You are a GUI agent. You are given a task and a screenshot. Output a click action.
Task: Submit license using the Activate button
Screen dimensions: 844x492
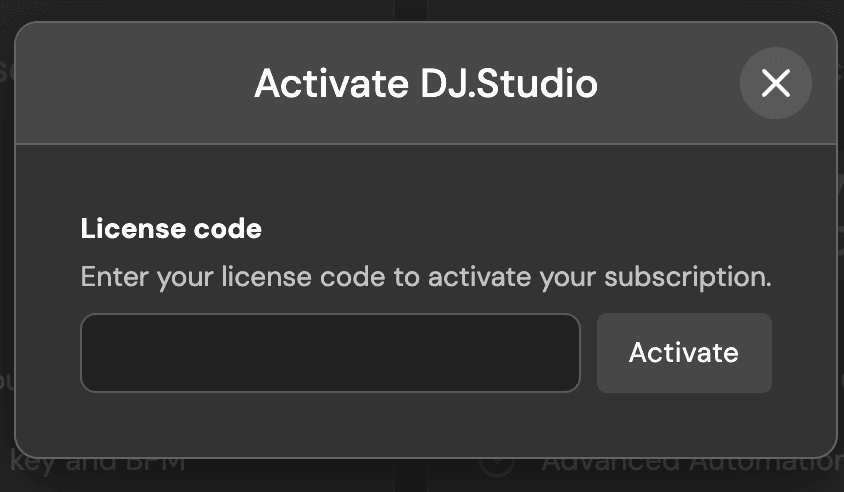(x=684, y=353)
